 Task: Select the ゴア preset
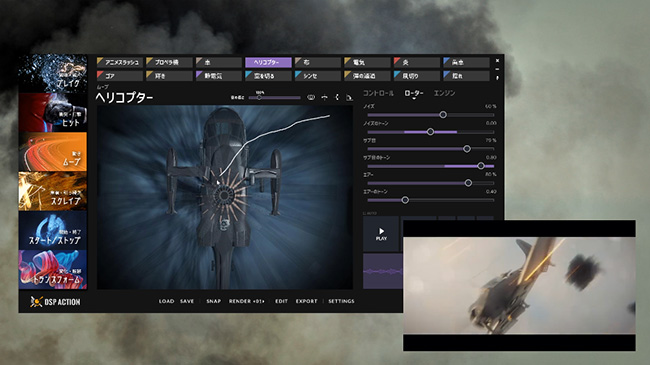click(x=120, y=76)
